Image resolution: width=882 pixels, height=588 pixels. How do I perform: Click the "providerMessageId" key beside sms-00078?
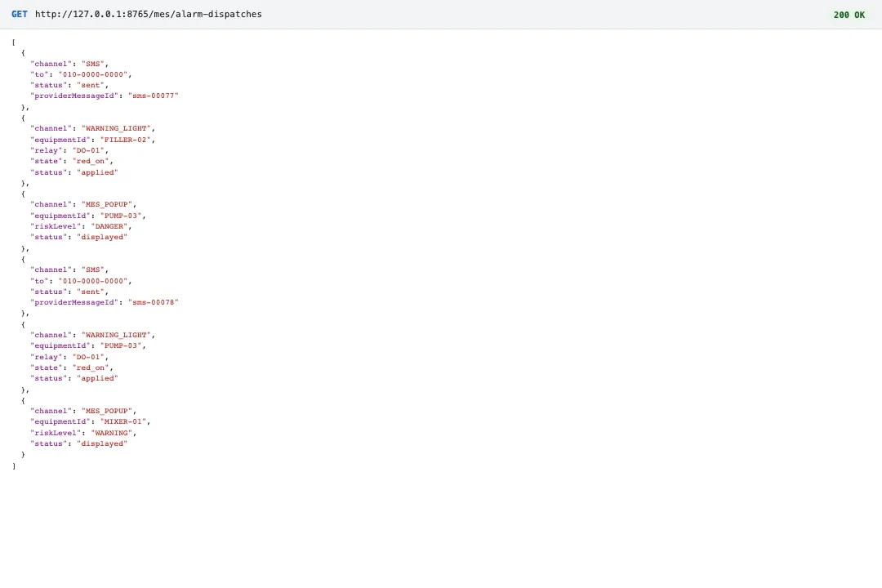pyautogui.click(x=74, y=302)
